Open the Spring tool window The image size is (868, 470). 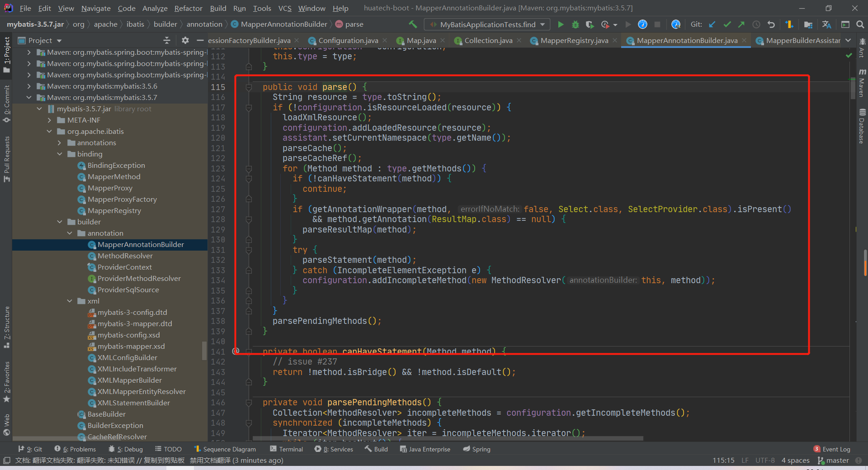pos(476,449)
